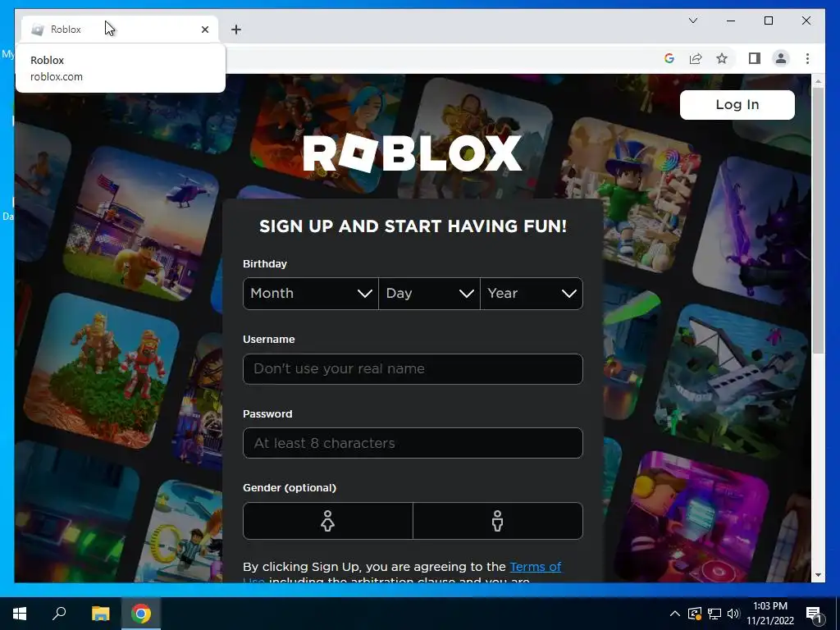Click the Username label

click(268, 339)
